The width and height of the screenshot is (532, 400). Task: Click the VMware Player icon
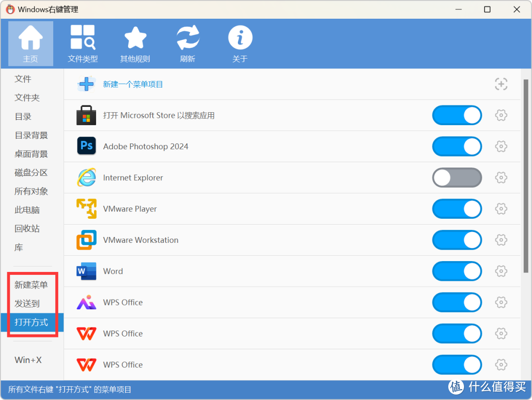tap(86, 209)
